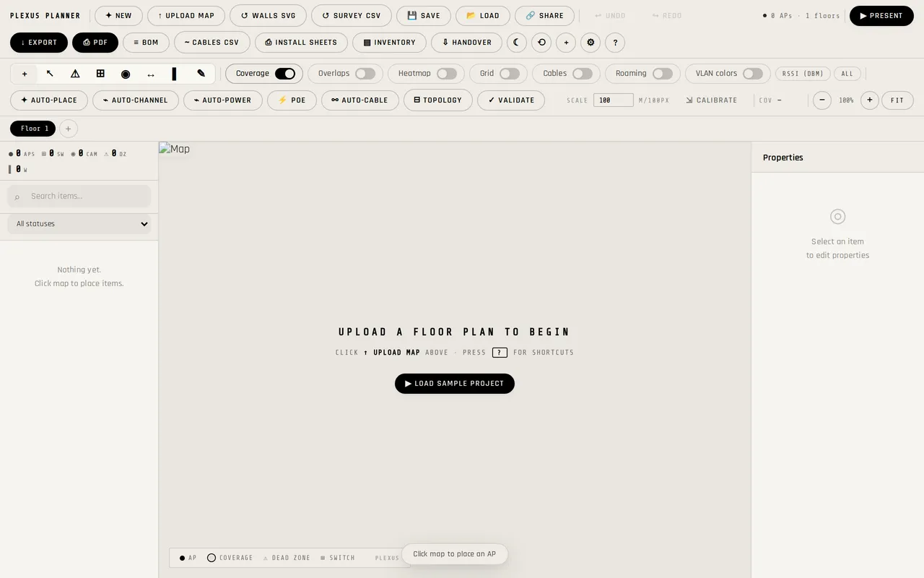Click the ALL filter pill
Image resolution: width=924 pixels, height=578 pixels.
click(847, 74)
